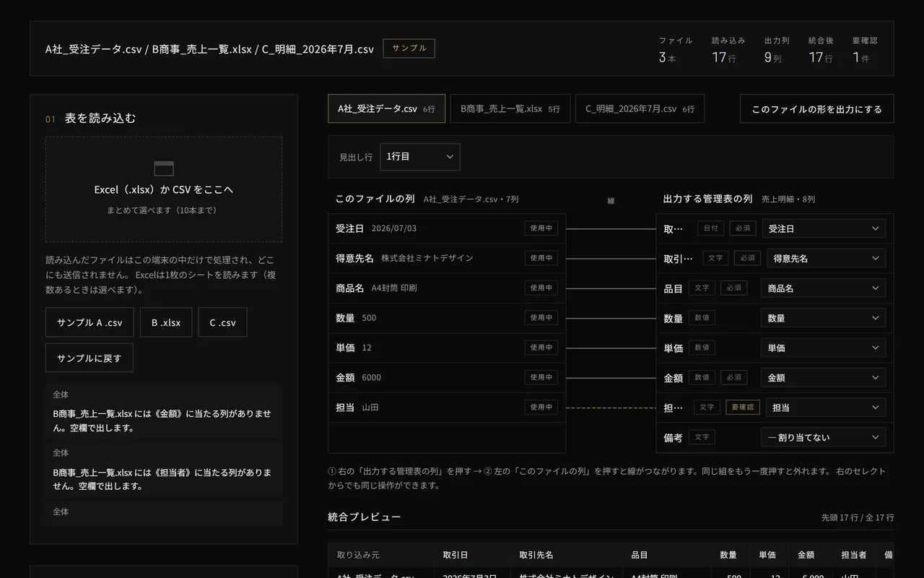Toggle the 使用中 badge on the 受注日 row
Screen dimensions: 924x578
pyautogui.click(x=541, y=228)
